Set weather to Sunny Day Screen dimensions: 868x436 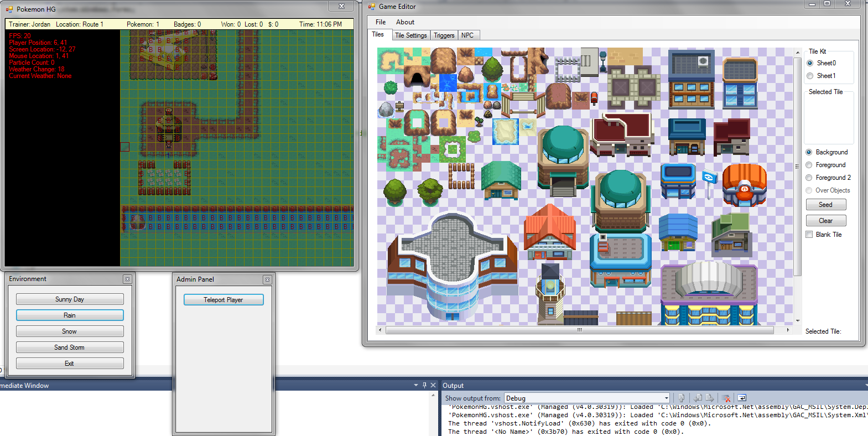coord(70,299)
